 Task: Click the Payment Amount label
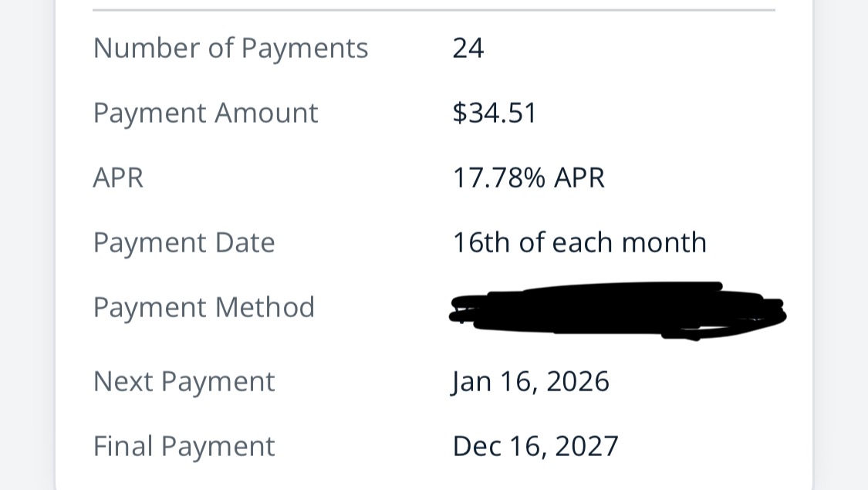tap(205, 113)
